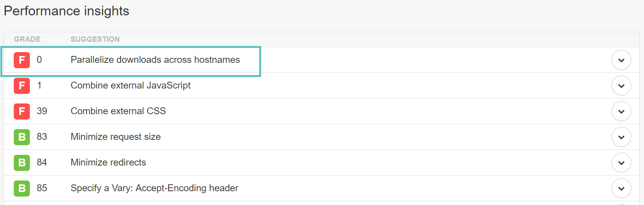Viewport: 644px width, 205px height.
Task: Click the B grade badge for Minimize redirects
Action: (22, 163)
